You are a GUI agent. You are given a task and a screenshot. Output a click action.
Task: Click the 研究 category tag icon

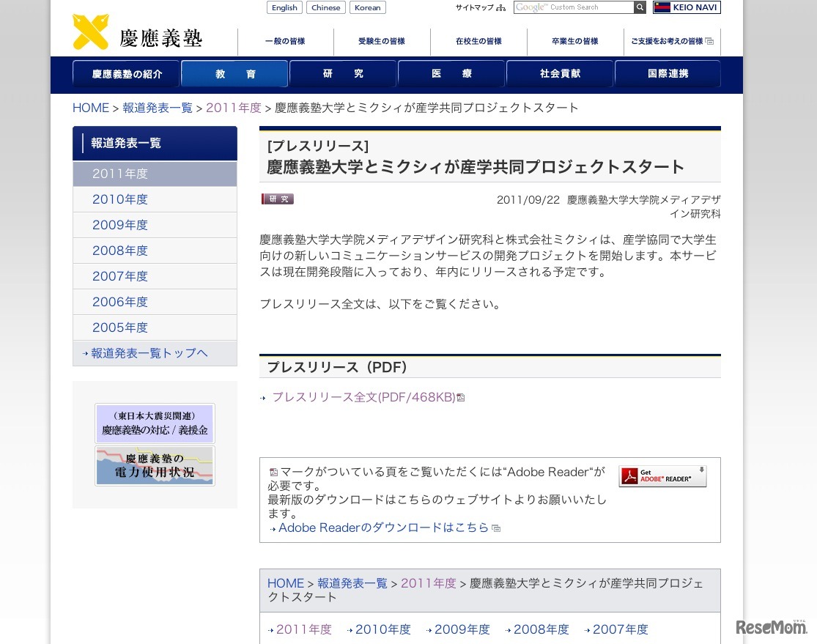tap(277, 199)
